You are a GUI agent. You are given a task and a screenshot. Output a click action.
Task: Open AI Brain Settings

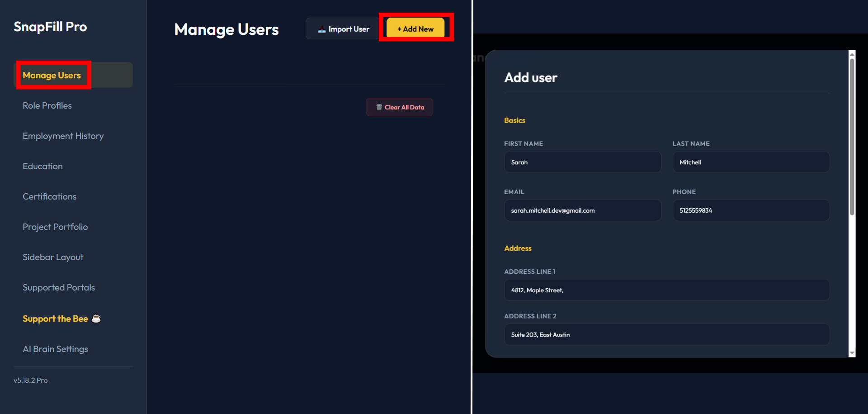[x=55, y=349]
